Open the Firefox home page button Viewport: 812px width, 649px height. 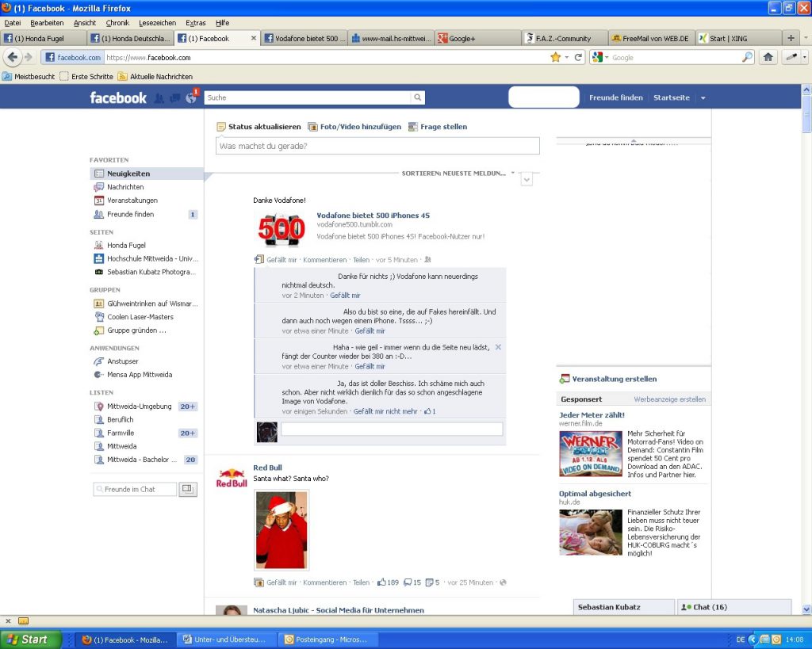point(768,57)
